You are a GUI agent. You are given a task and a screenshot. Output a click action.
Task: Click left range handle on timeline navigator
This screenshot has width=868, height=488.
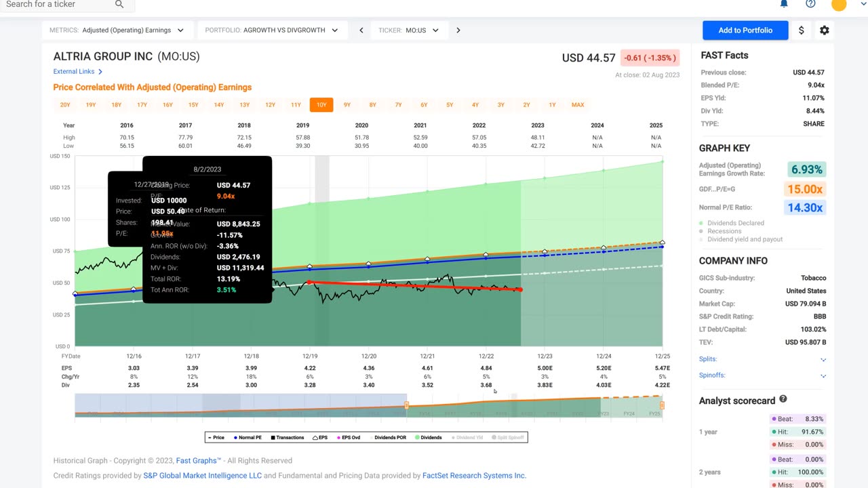click(x=407, y=405)
